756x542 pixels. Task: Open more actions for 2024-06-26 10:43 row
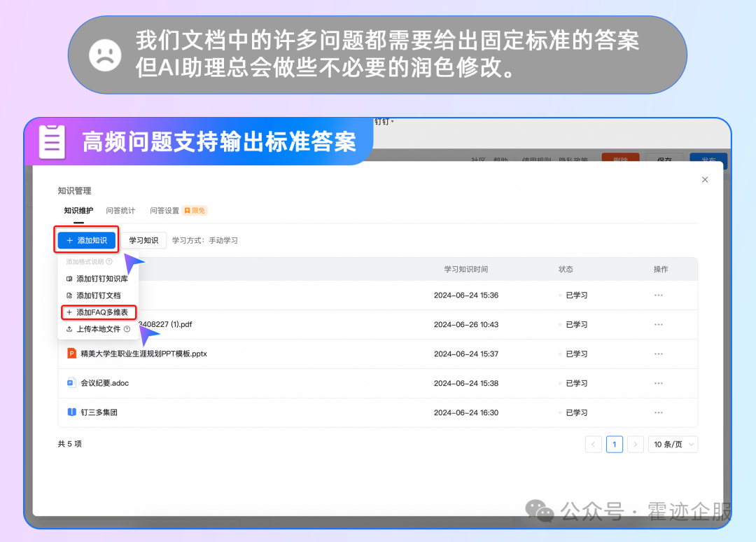pyautogui.click(x=658, y=325)
